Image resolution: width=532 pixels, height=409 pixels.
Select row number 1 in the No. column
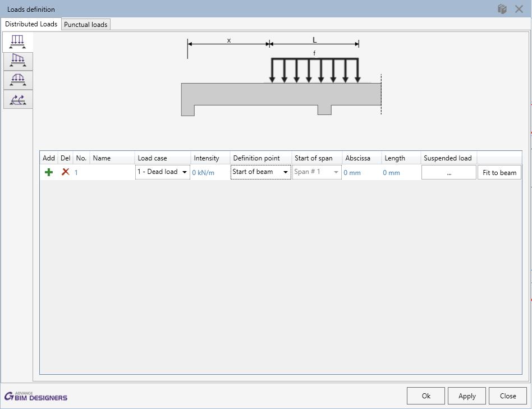pyautogui.click(x=76, y=173)
